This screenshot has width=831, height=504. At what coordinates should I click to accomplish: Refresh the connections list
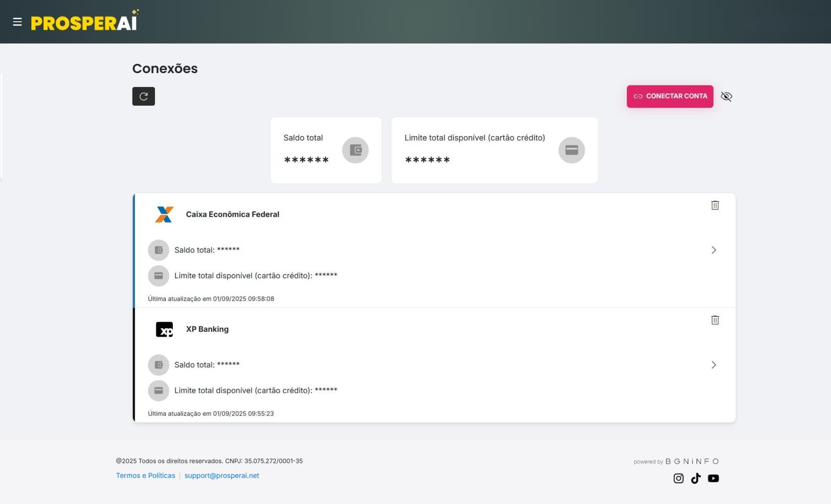tap(143, 96)
